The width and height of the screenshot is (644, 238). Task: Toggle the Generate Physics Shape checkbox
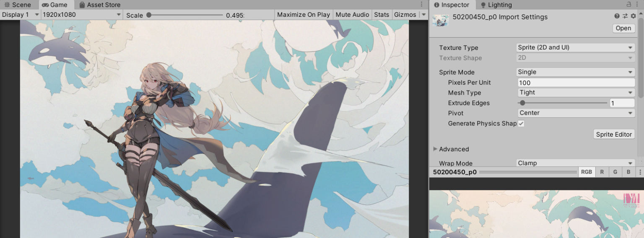pos(521,123)
